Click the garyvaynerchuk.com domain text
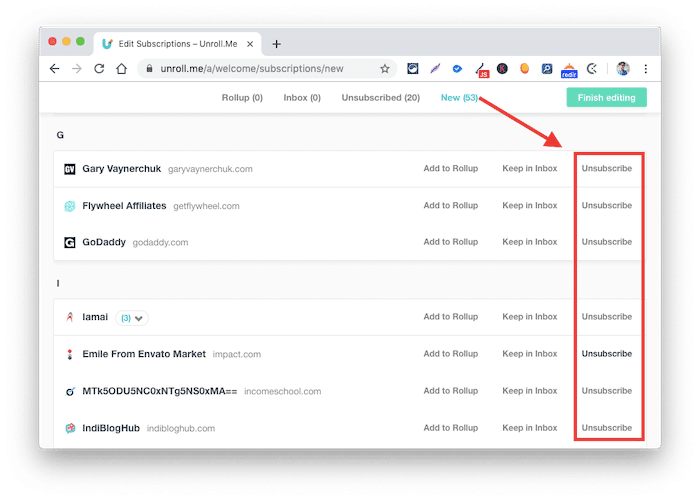The height and width of the screenshot is (500, 700). tap(210, 169)
